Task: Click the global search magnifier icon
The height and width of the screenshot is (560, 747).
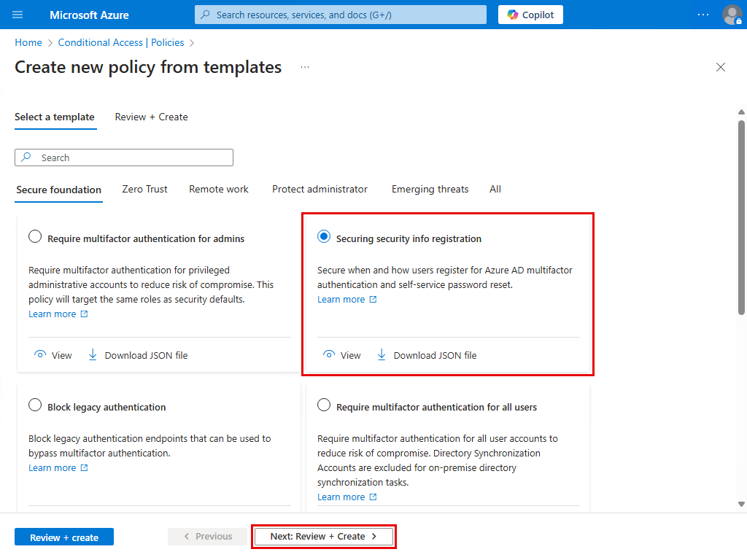Action: point(205,15)
